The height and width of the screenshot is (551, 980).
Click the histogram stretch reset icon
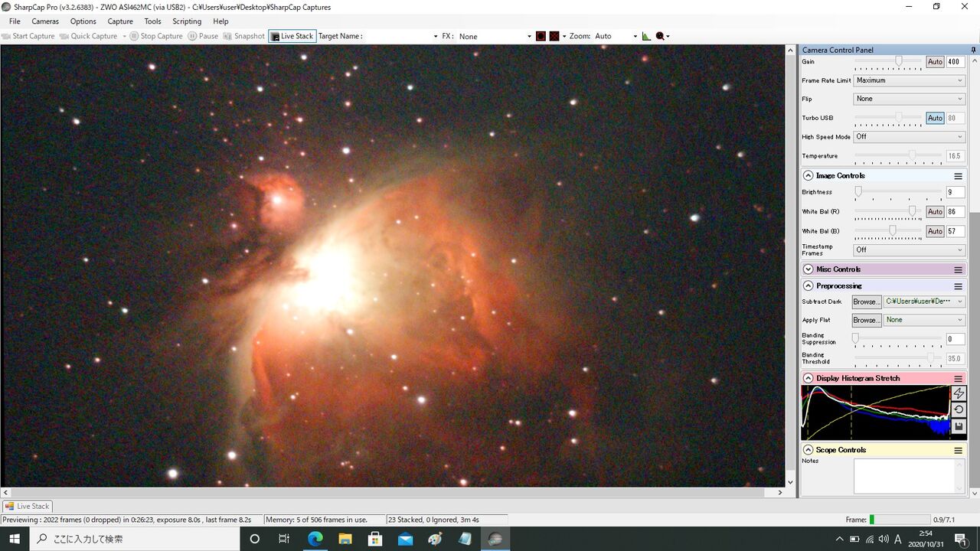[959, 410]
